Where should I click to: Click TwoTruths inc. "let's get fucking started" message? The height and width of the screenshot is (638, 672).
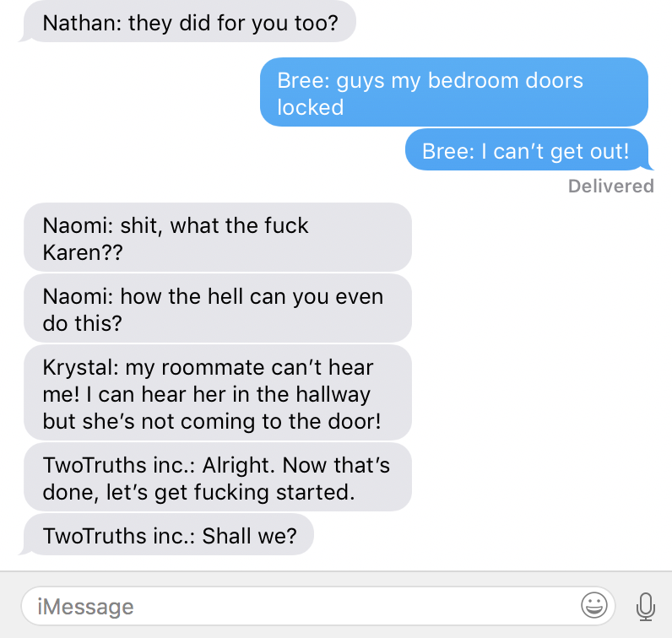point(218,477)
